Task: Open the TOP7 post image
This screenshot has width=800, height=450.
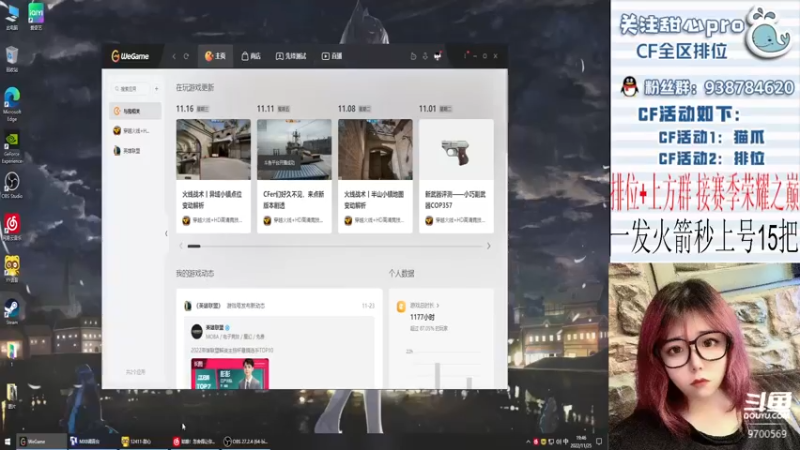Action: pos(230,373)
